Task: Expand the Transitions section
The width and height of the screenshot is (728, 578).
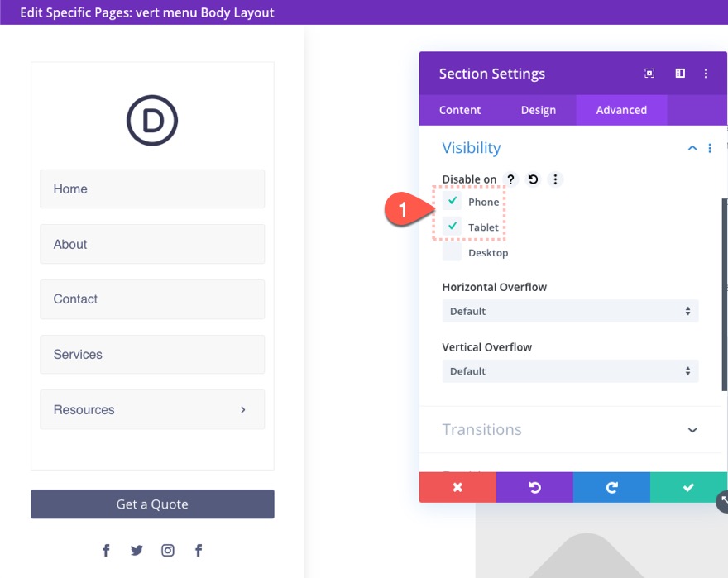Action: click(x=570, y=429)
